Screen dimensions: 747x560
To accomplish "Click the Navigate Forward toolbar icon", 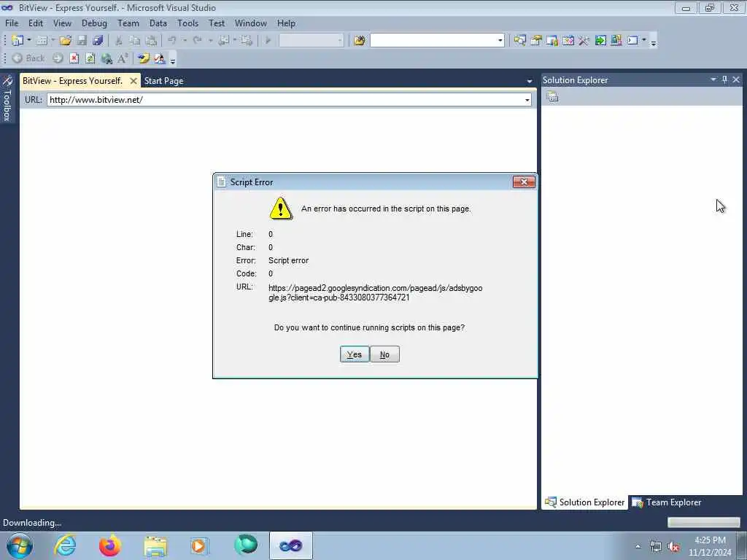I will pos(247,41).
